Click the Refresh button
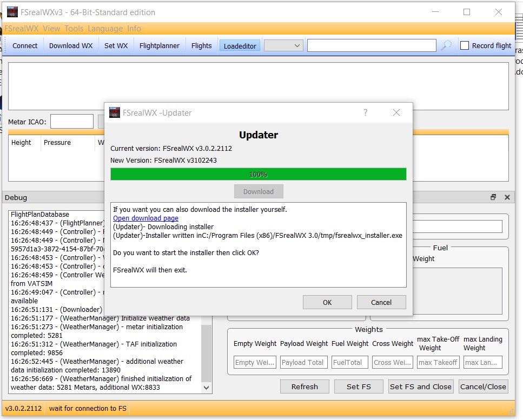 (304, 386)
